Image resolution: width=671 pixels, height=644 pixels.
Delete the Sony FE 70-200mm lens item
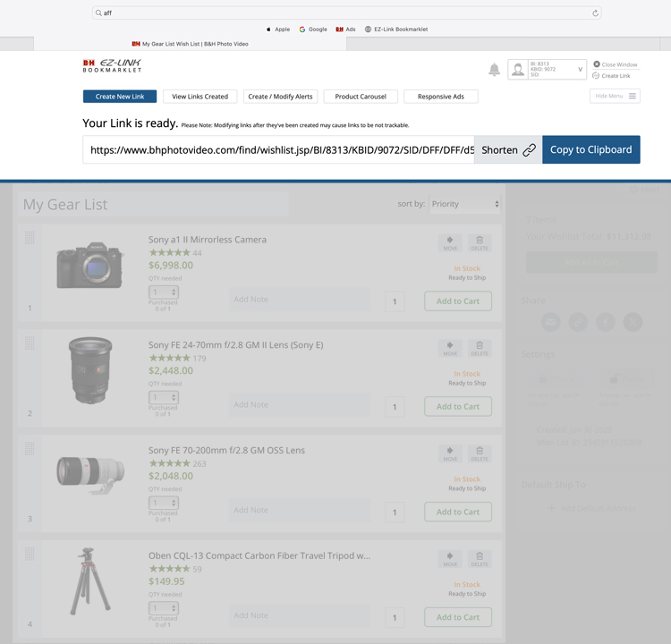pos(480,453)
